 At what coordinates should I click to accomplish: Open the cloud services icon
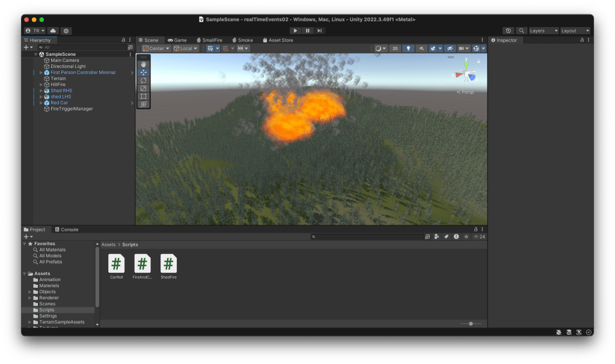tap(53, 31)
